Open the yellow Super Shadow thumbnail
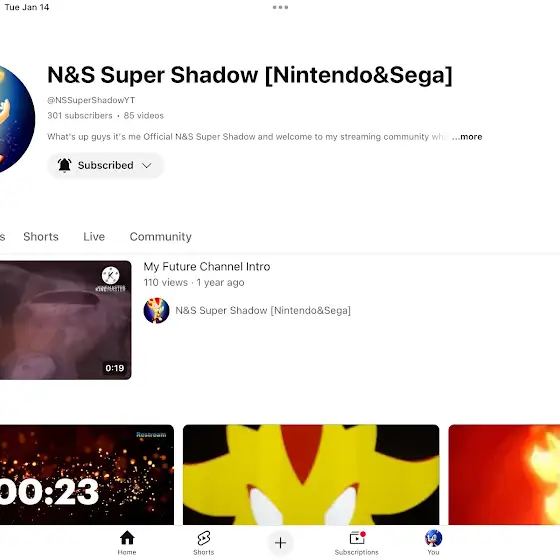Screen dimensions: 560x560 (311, 475)
